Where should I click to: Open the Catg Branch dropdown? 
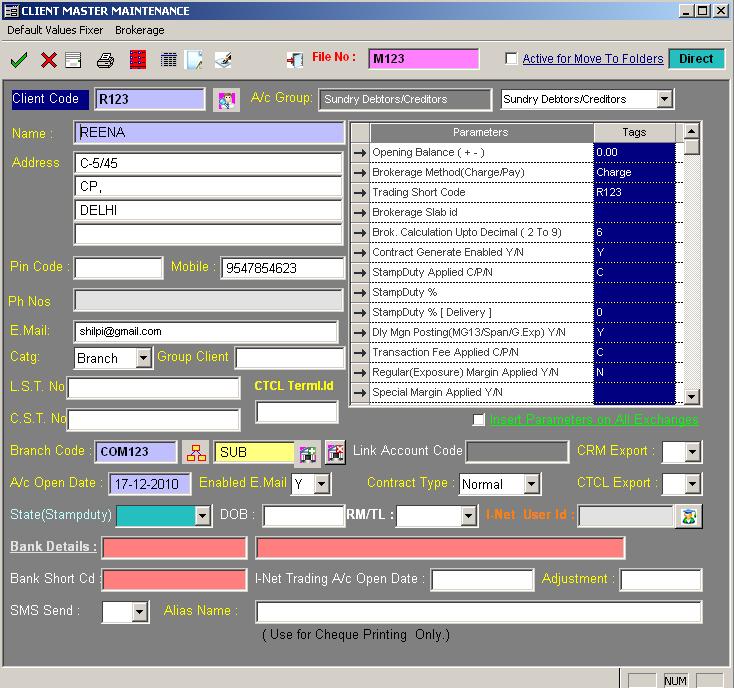142,358
